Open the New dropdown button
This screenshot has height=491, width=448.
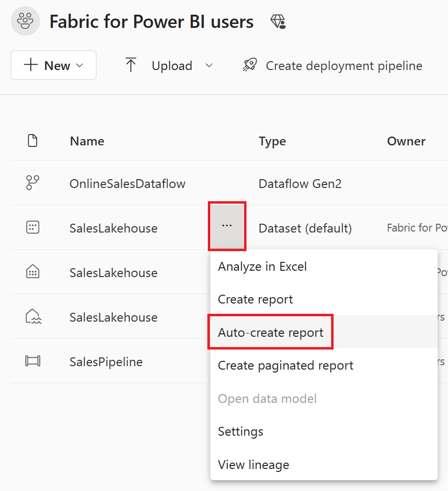pos(53,65)
